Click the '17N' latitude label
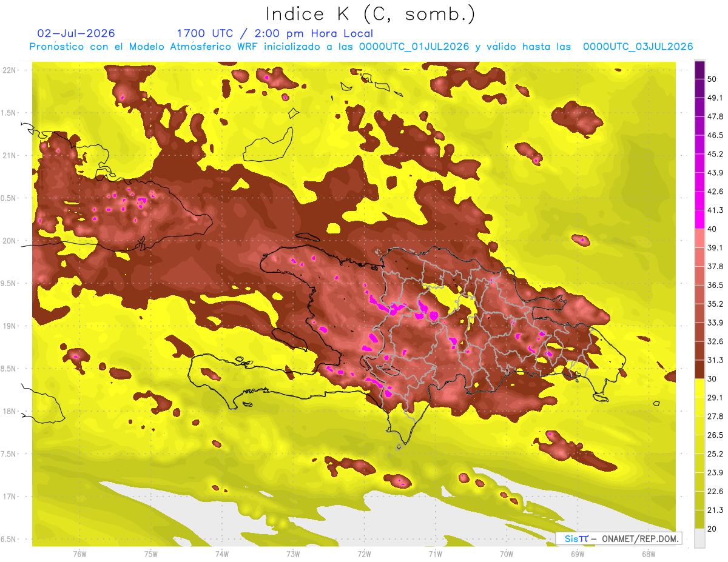This screenshot has width=728, height=562. click(10, 497)
